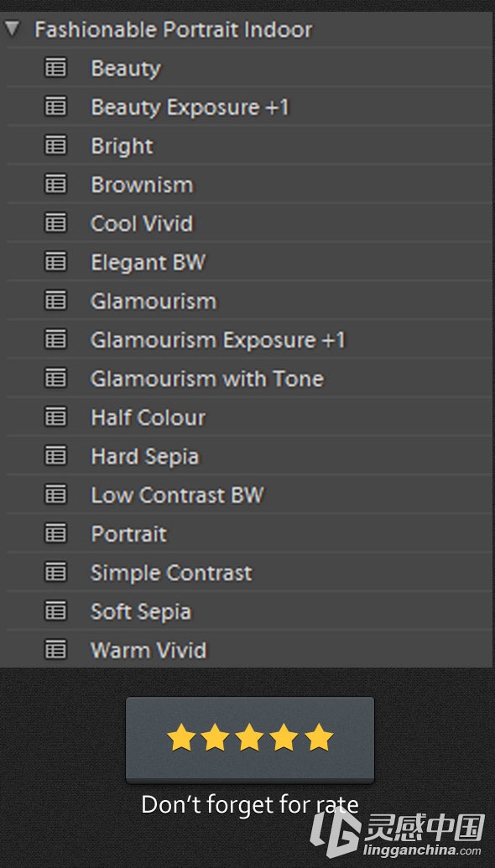Select the Cool Vivid preset

248,222
